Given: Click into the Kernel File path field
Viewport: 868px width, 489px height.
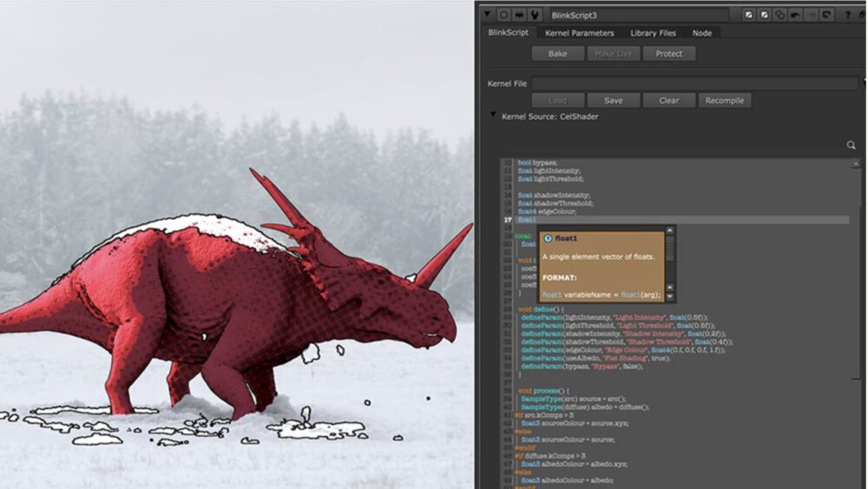Looking at the screenshot, I should pyautogui.click(x=694, y=83).
